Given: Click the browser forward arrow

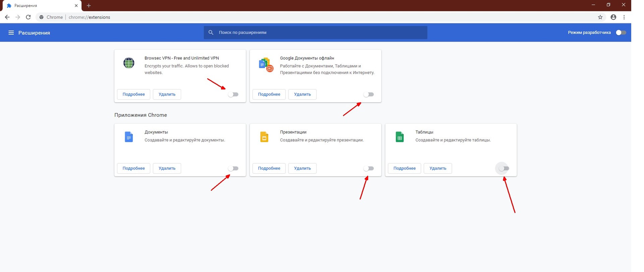Looking at the screenshot, I should tap(18, 17).
